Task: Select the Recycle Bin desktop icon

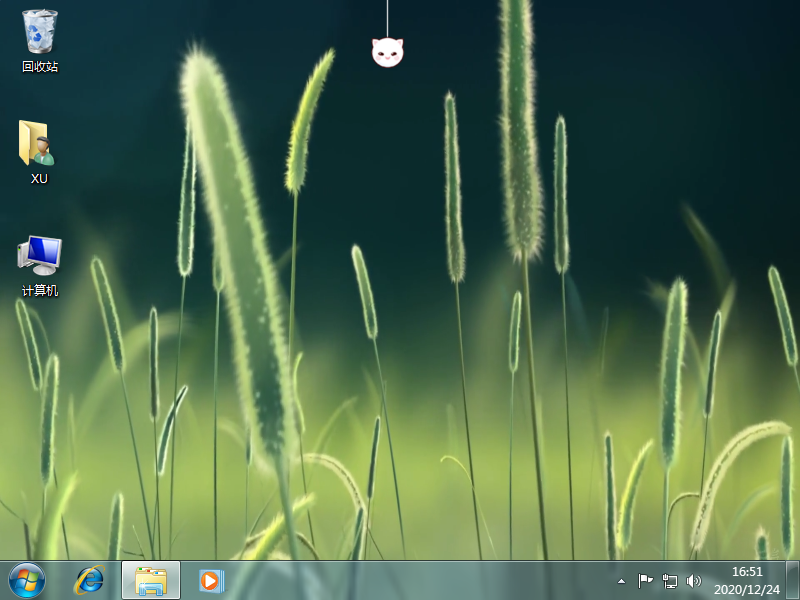Action: coord(40,32)
